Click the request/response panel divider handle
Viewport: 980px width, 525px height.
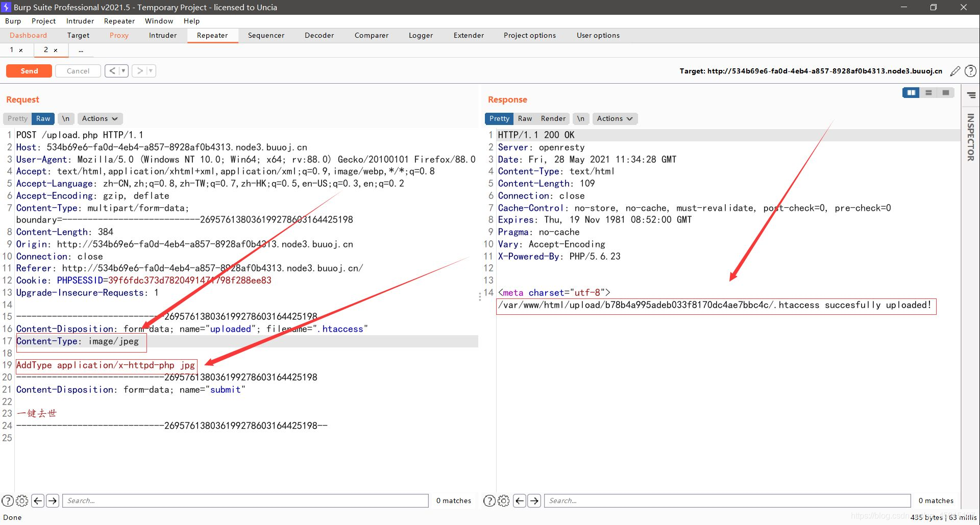[x=480, y=296]
